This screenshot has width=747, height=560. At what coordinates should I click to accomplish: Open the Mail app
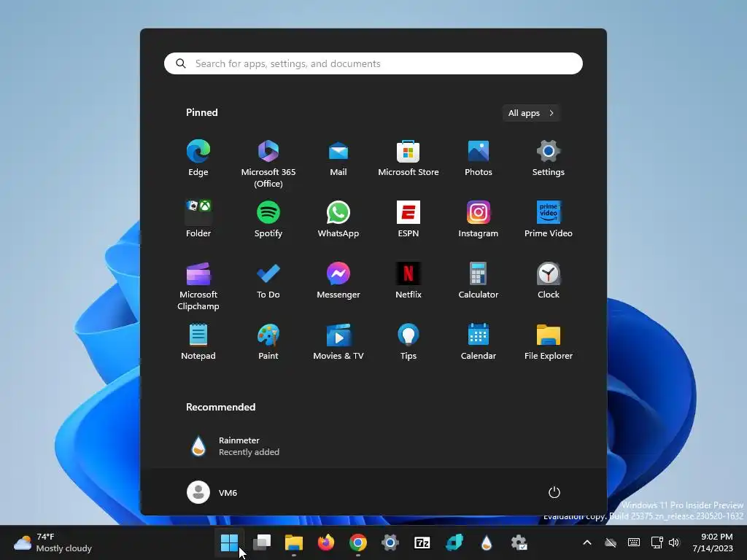click(x=338, y=158)
